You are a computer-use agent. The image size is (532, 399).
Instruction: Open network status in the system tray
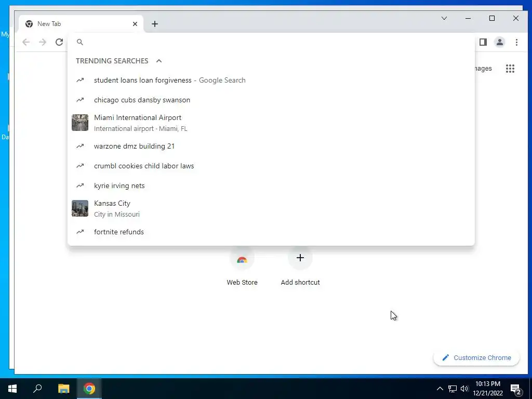(x=453, y=389)
